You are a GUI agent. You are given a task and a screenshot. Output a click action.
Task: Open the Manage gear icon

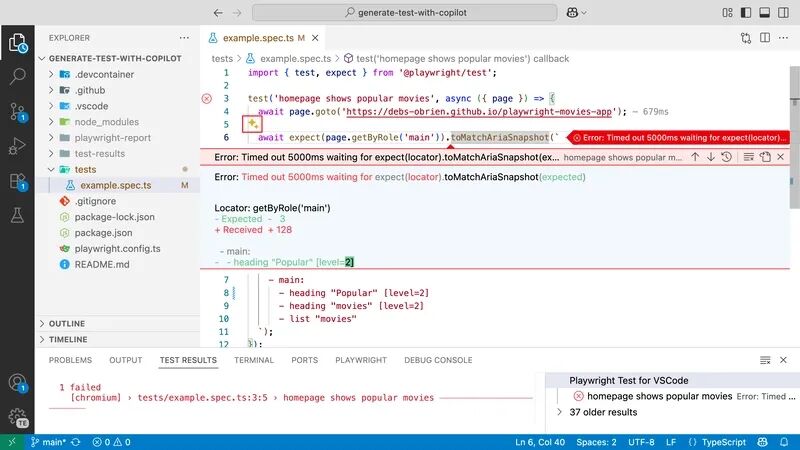[x=17, y=417]
